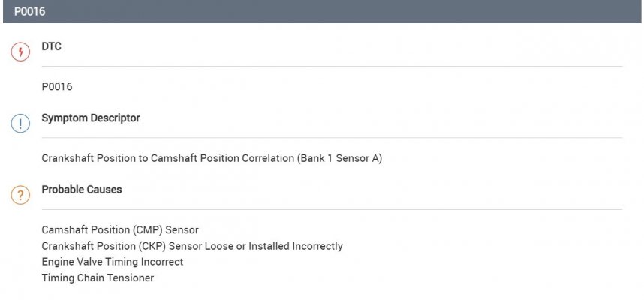Click the Crankshaft to Camshaft Correlation description
Viewport: 644px width, 300px height.
[x=212, y=158]
